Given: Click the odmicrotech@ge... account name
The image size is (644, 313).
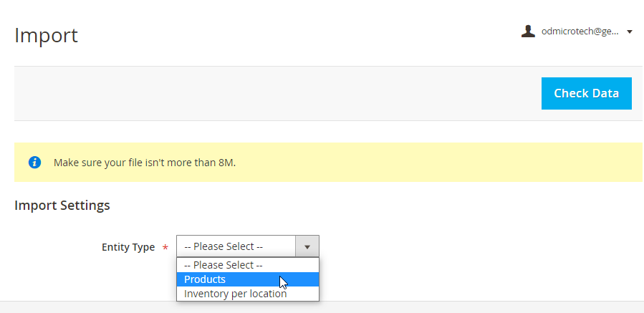Looking at the screenshot, I should [580, 32].
